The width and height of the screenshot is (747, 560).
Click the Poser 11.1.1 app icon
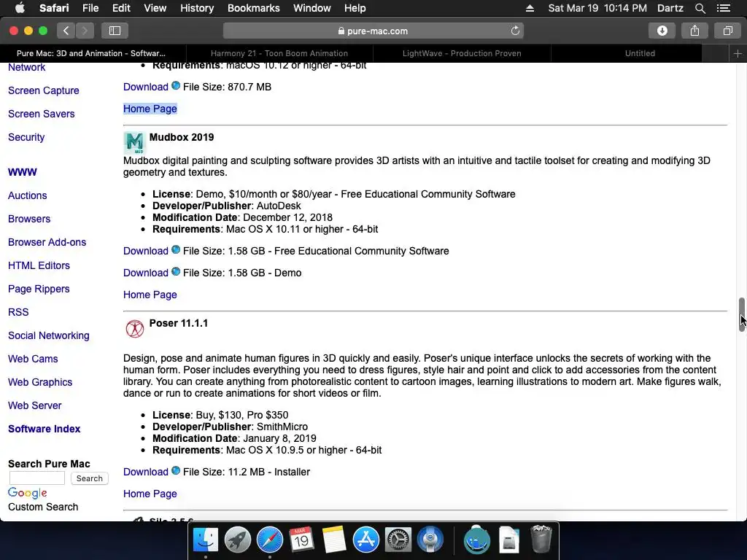[x=135, y=329]
